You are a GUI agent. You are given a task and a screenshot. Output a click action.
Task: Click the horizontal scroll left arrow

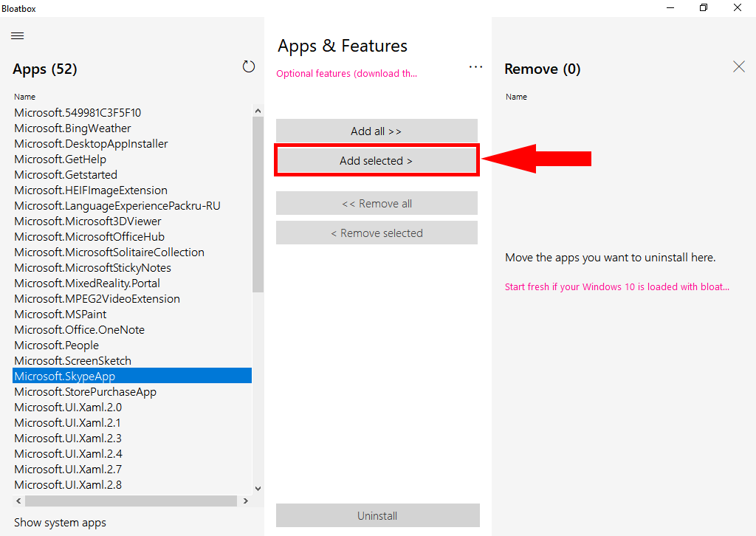(18, 501)
